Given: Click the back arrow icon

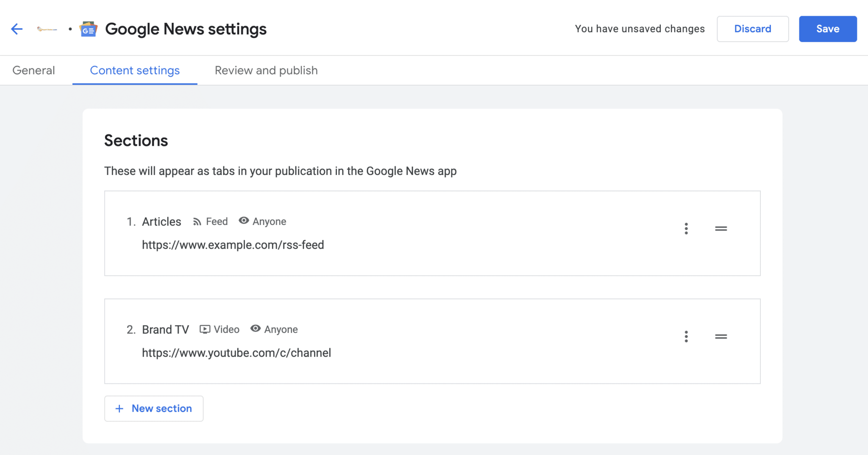Looking at the screenshot, I should [x=17, y=29].
